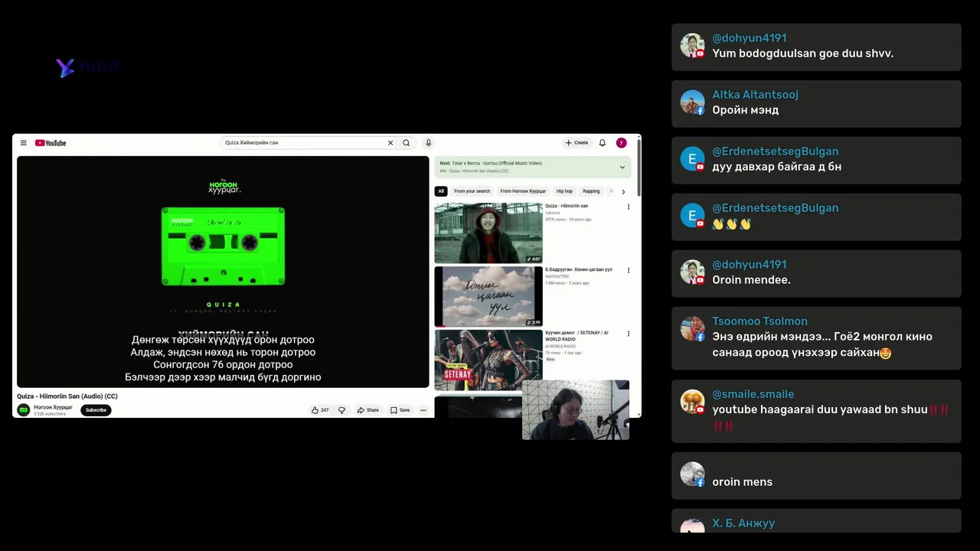Start voice search with the microphone icon
980x551 pixels.
coord(429,143)
